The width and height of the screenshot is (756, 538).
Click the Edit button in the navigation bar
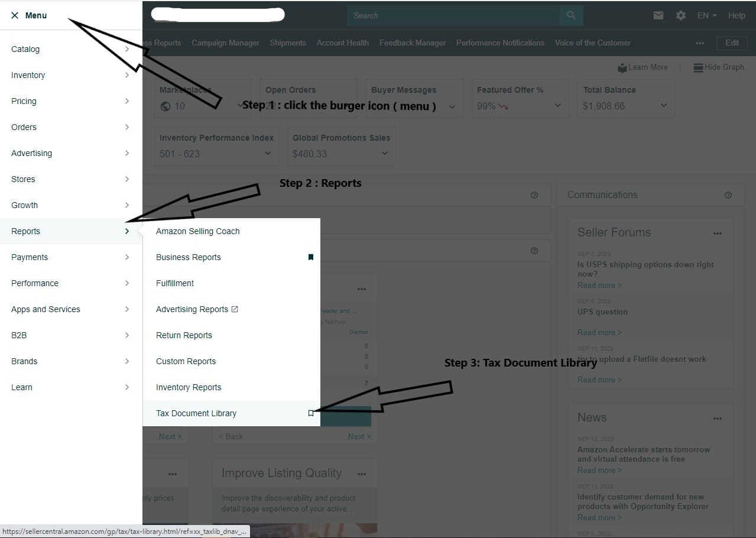[x=732, y=43]
